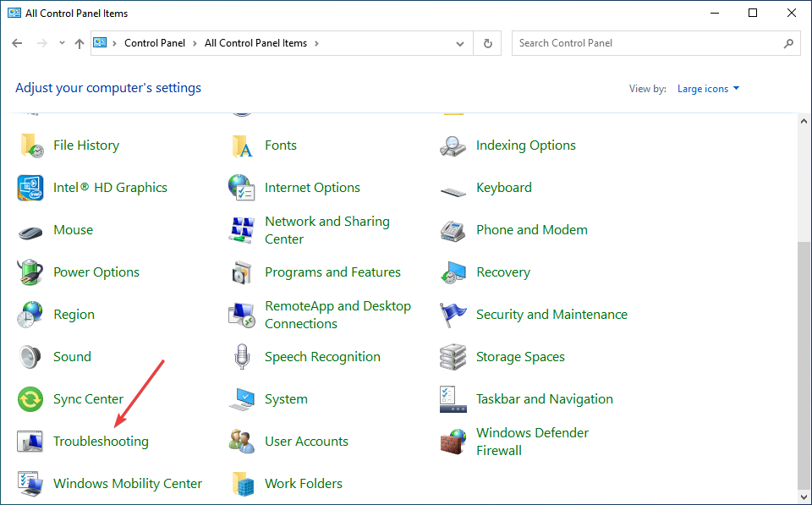812x505 pixels.
Task: Click the Windows Defender Firewall label
Action: click(532, 442)
